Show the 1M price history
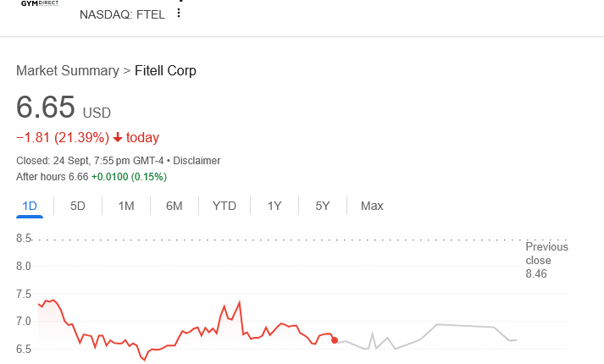The height and width of the screenshot is (364, 604). point(126,206)
